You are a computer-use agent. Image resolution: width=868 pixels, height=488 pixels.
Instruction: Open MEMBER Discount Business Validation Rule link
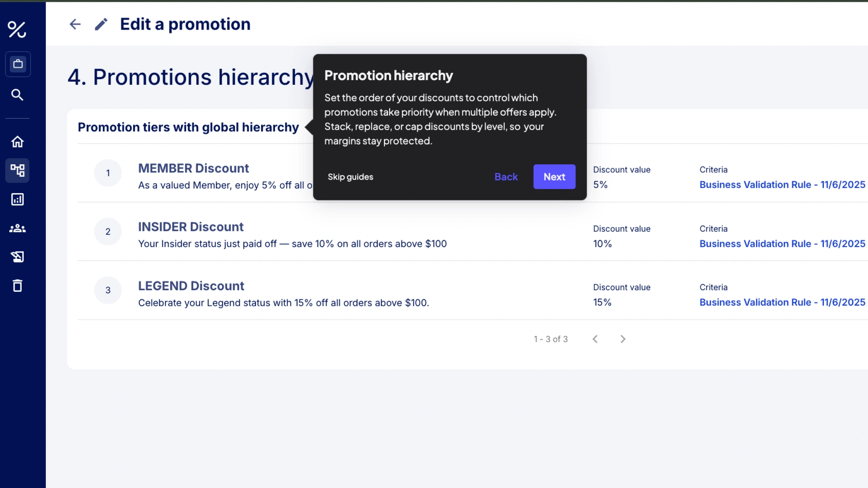[x=782, y=185]
